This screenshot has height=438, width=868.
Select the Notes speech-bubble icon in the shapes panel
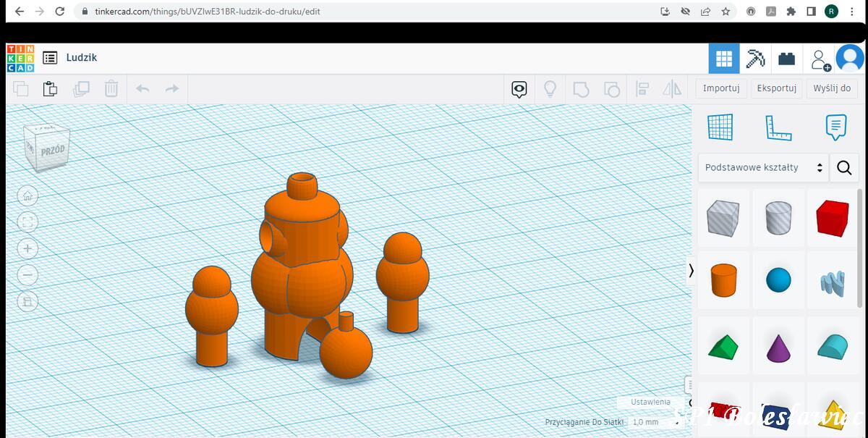click(835, 127)
